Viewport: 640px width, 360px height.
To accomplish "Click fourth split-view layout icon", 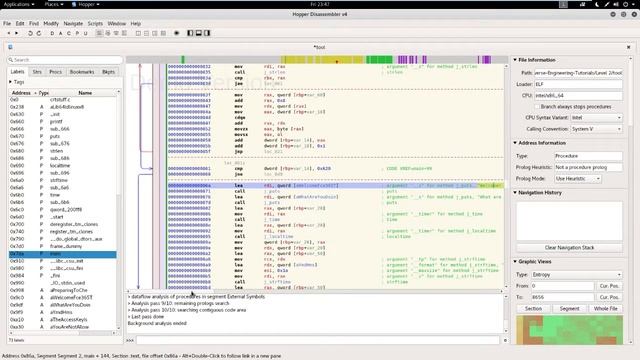I will pos(163,33).
